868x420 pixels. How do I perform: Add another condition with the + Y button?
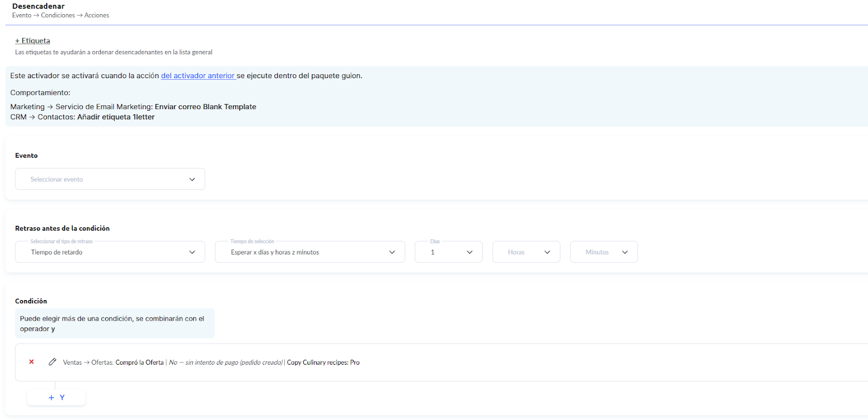(56, 398)
